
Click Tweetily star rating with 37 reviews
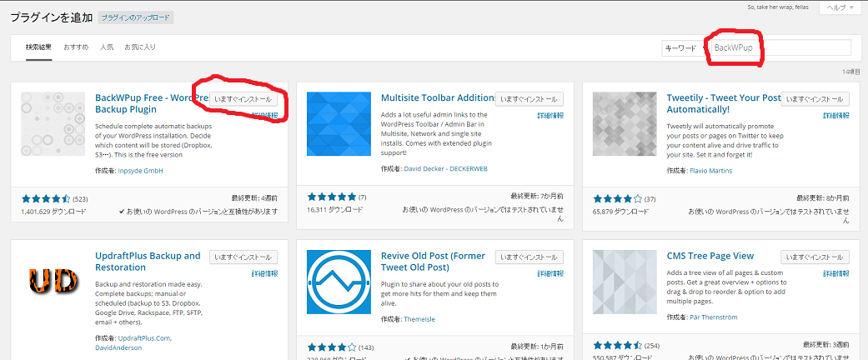[x=617, y=198]
